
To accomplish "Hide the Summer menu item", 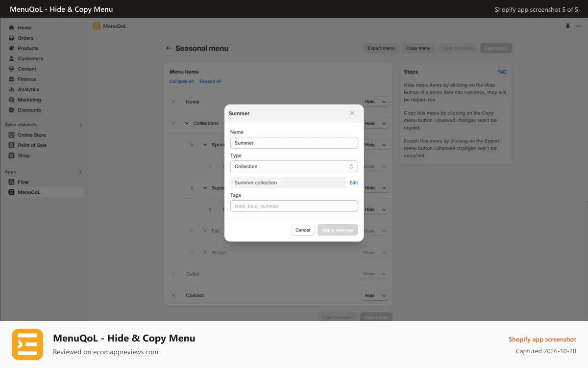I will tap(370, 188).
